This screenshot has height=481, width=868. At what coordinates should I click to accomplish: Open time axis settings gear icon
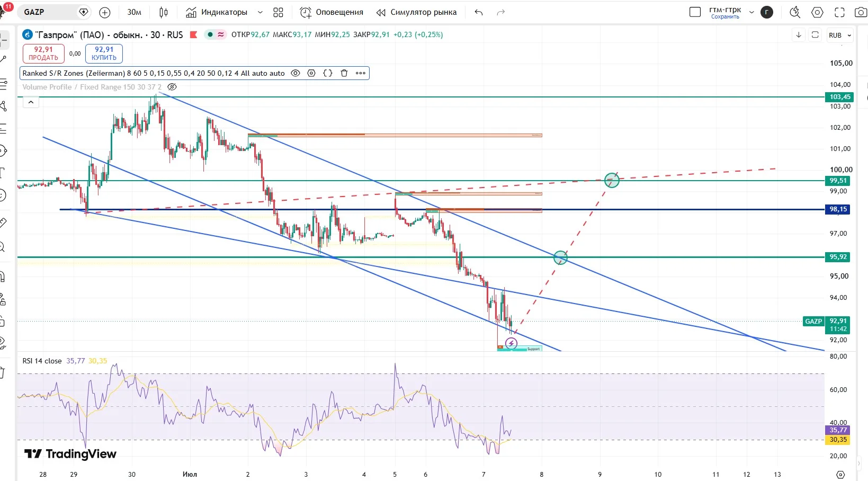point(840,474)
